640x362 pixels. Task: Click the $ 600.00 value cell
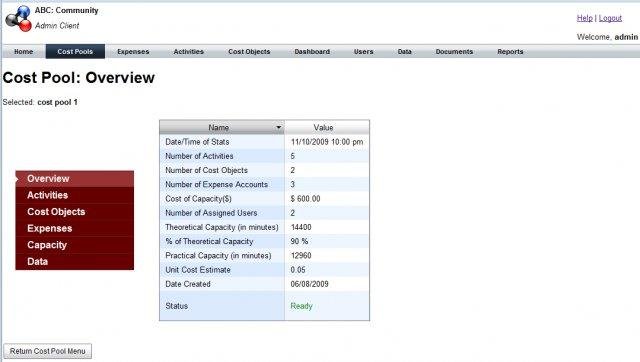[x=327, y=199]
